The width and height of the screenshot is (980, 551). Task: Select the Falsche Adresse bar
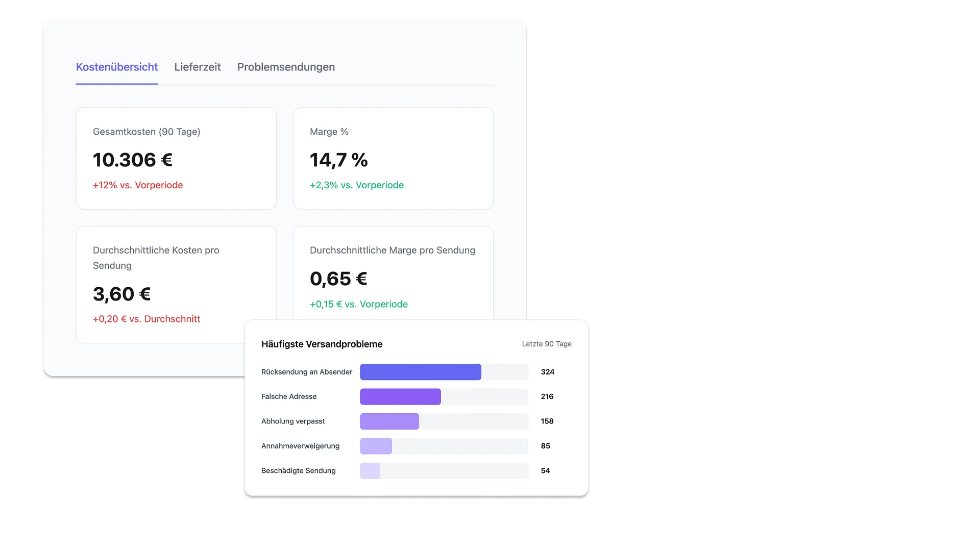[400, 396]
